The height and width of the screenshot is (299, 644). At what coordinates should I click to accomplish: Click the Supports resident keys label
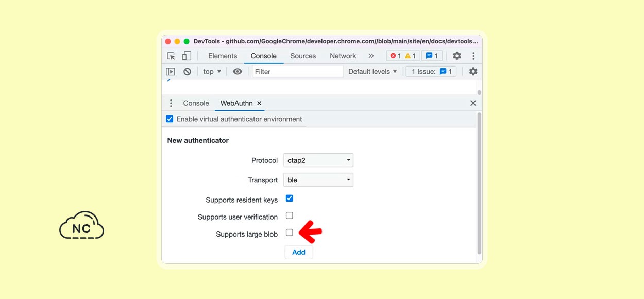pos(242,200)
